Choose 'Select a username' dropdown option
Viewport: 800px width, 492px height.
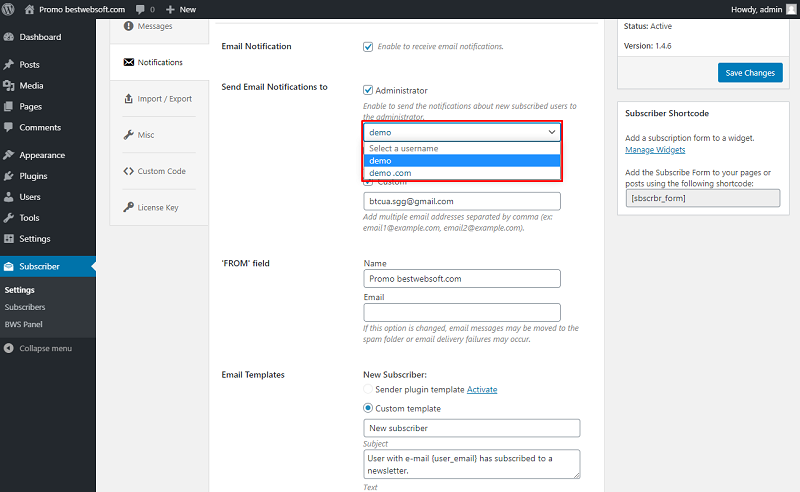pos(462,148)
